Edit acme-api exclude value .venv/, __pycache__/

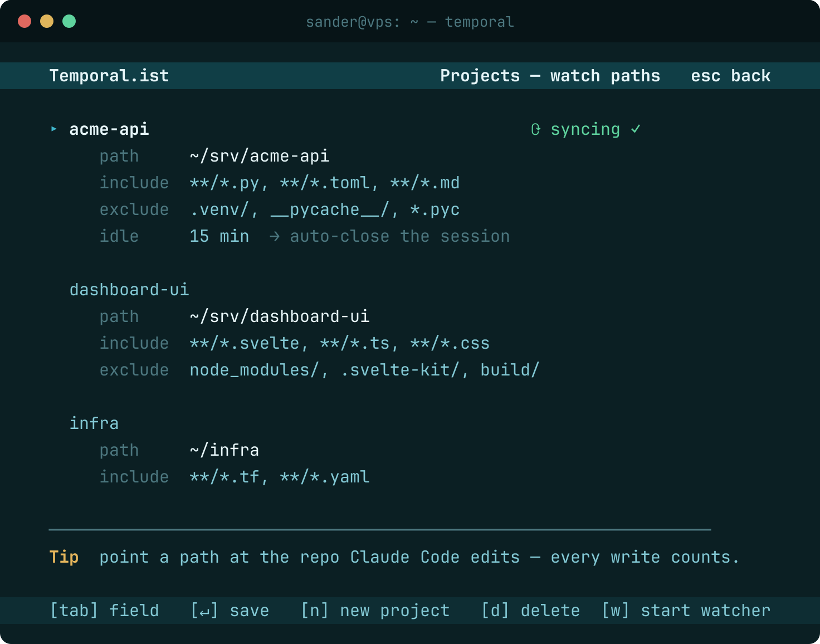[325, 209]
